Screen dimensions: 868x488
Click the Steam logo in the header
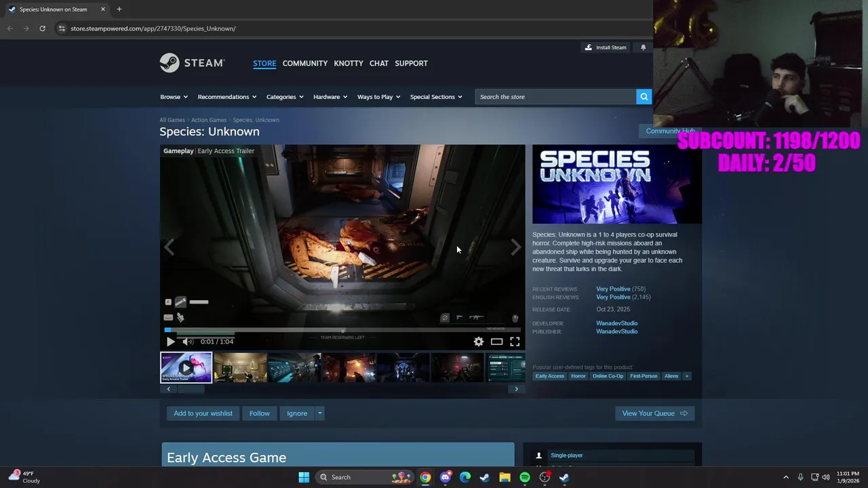[x=192, y=63]
